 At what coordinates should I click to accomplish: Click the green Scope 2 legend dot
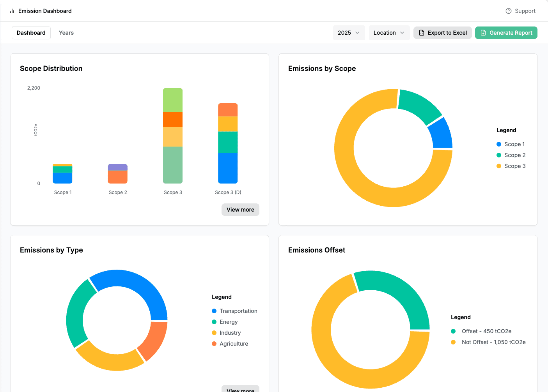(x=499, y=155)
